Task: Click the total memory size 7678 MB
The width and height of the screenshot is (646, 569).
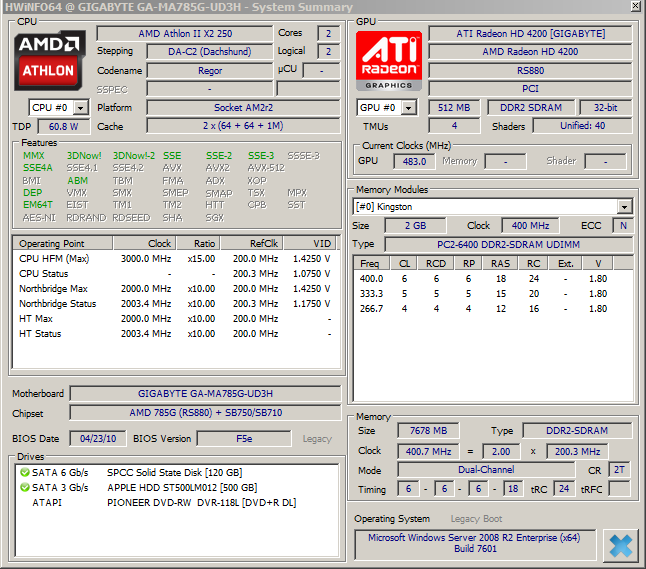Action: (428, 431)
